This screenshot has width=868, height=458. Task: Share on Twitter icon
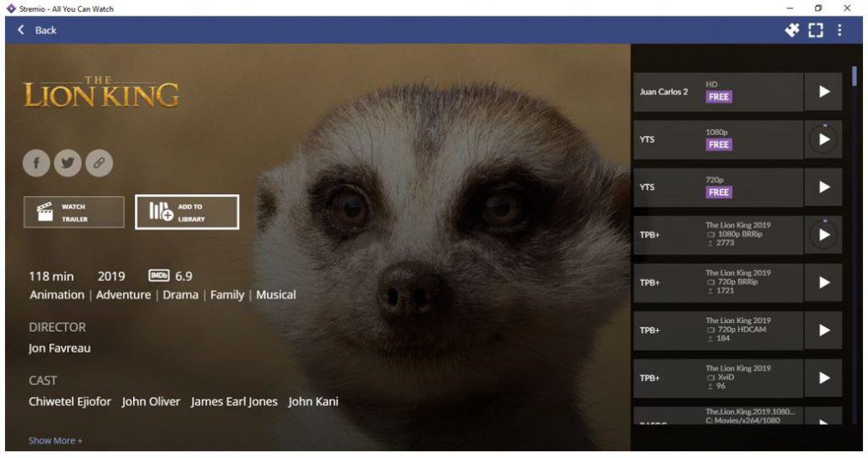[68, 163]
